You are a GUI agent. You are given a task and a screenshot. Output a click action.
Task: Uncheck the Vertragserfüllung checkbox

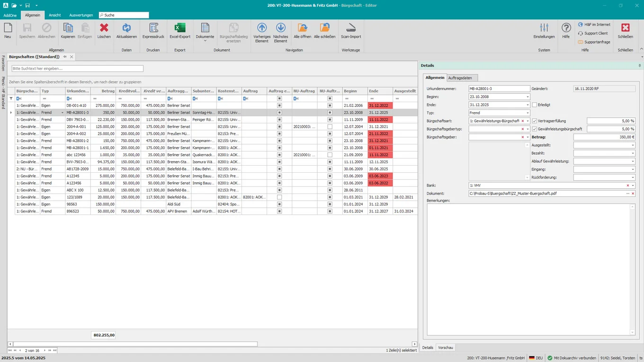[535, 121]
